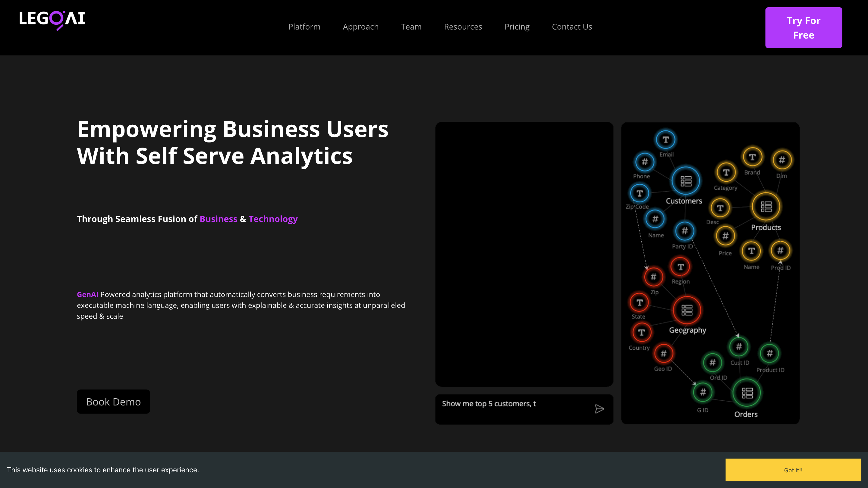Open the Platform menu

coord(304,27)
